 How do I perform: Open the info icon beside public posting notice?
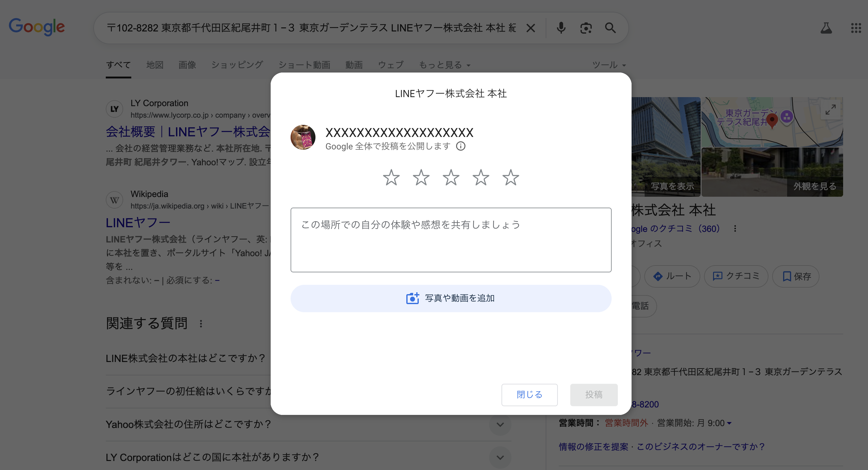click(461, 146)
